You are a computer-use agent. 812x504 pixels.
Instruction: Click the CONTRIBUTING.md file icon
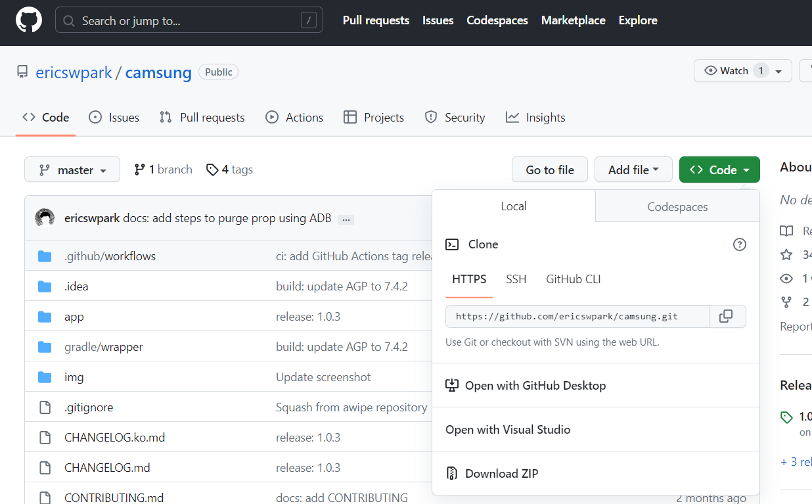click(45, 498)
